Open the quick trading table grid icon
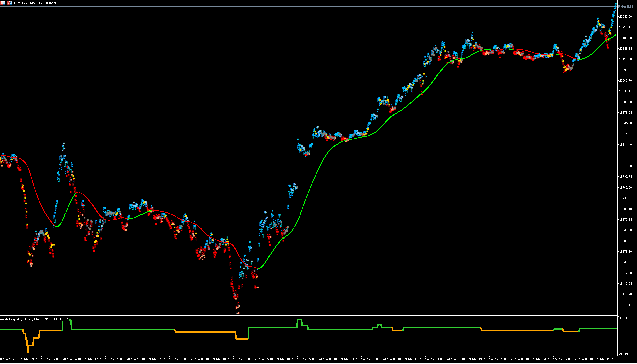637x364 pixels. (3, 3)
